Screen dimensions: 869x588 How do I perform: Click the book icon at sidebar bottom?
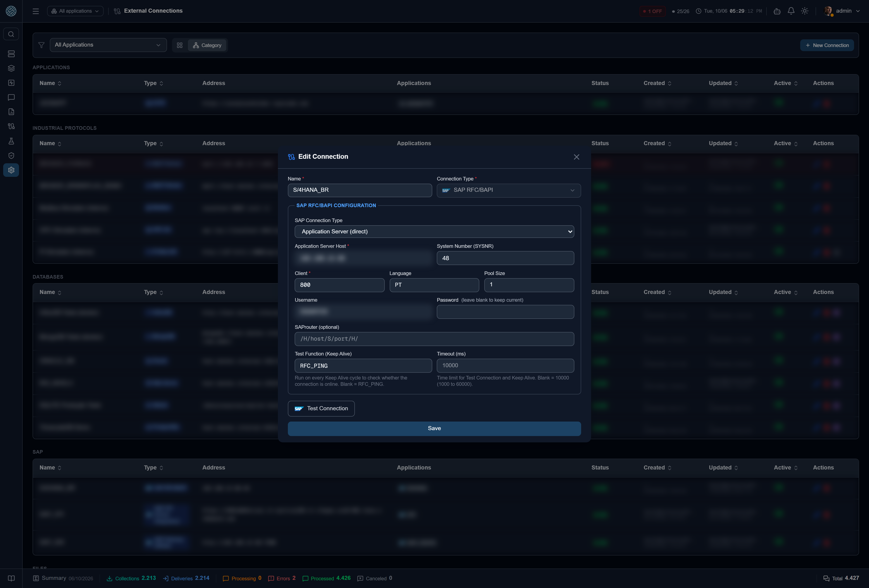[x=11, y=578]
